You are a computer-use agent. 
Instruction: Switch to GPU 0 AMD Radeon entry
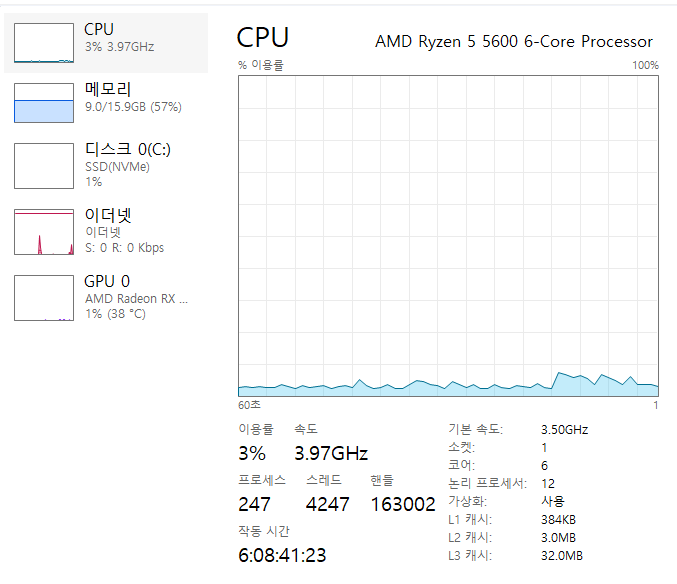136,297
